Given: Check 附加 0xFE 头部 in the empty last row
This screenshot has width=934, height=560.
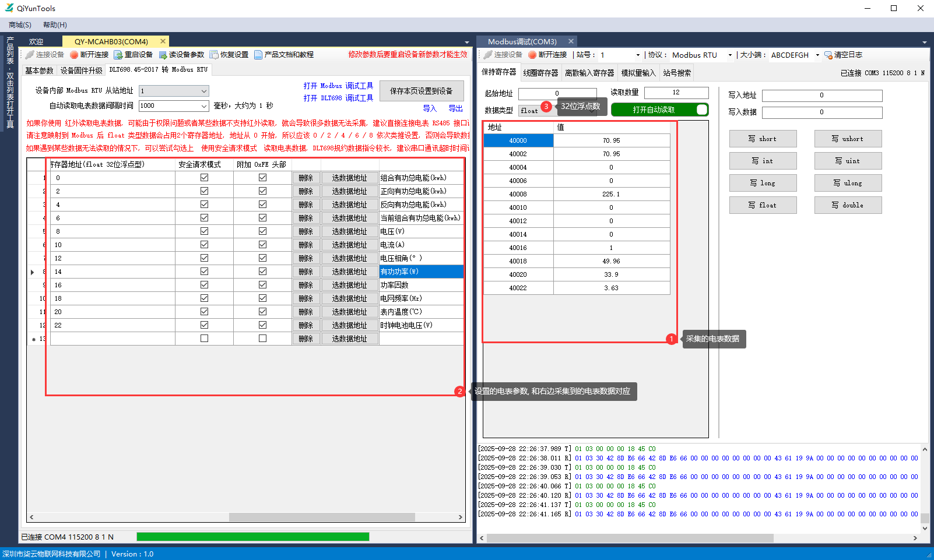Looking at the screenshot, I should pos(262,339).
